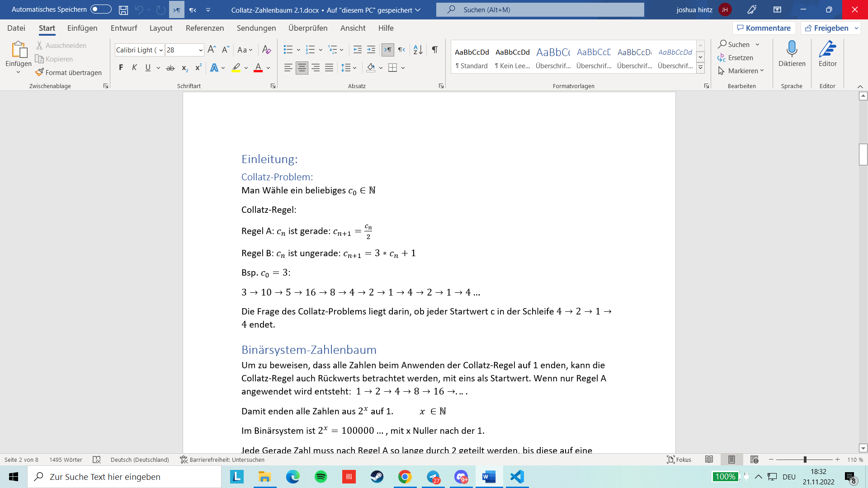Click Deutsch (Deutschland) language in status bar

coord(140,460)
